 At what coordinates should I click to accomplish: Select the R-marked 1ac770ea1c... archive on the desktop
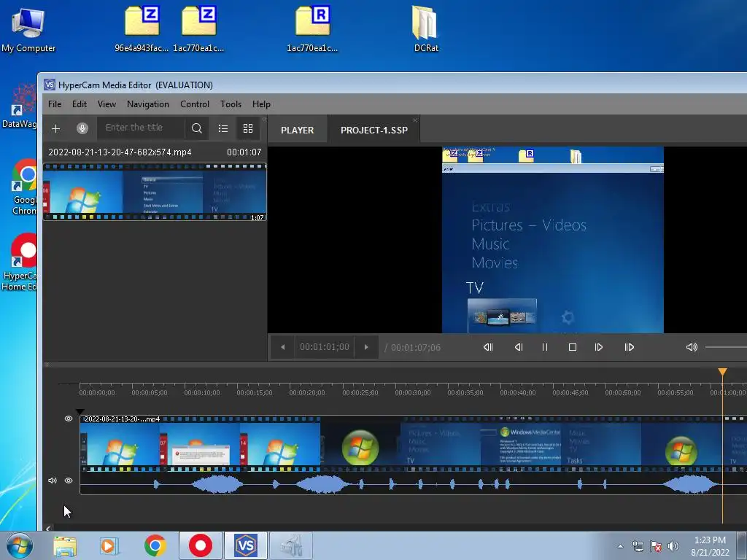click(312, 29)
